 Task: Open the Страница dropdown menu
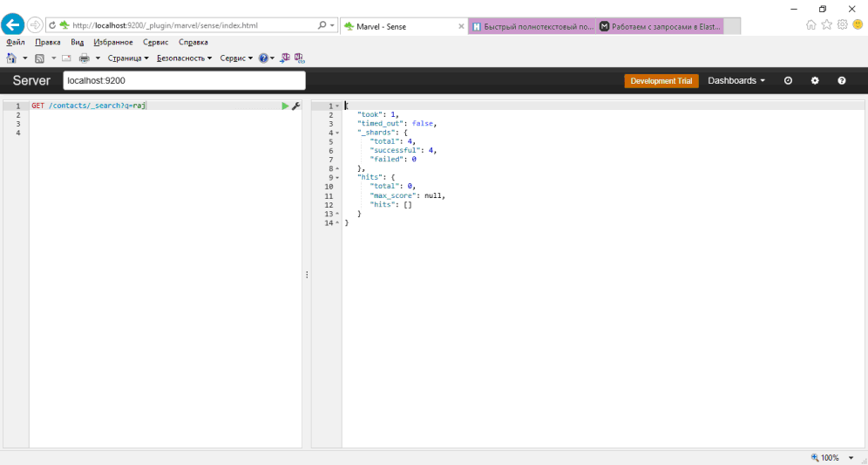coord(128,58)
